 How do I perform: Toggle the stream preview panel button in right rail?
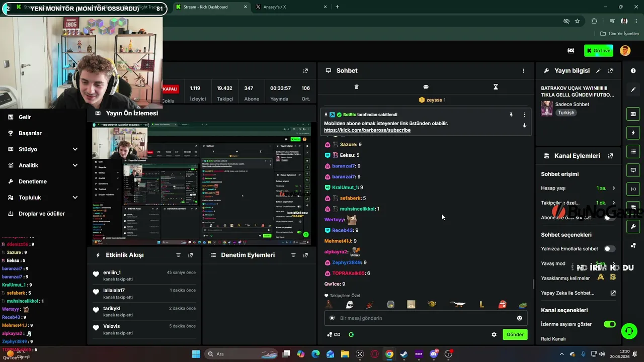(633, 114)
